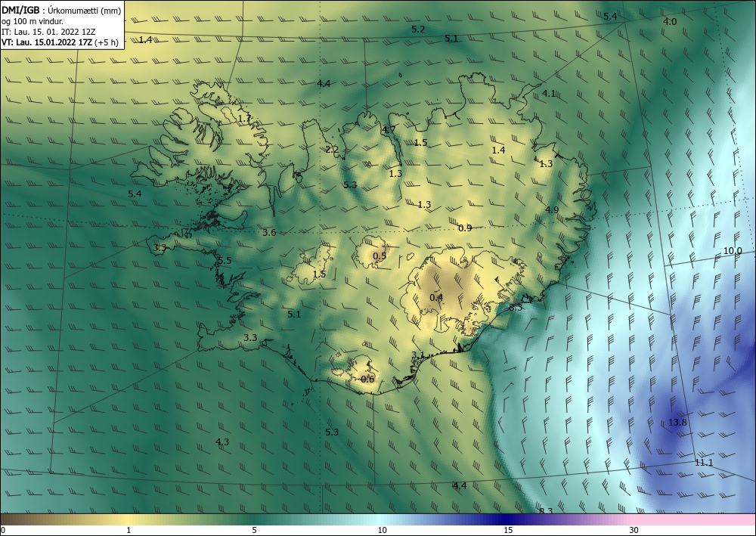The image size is (756, 536).
Task: Click the 3.6 value label
Action: tap(269, 233)
